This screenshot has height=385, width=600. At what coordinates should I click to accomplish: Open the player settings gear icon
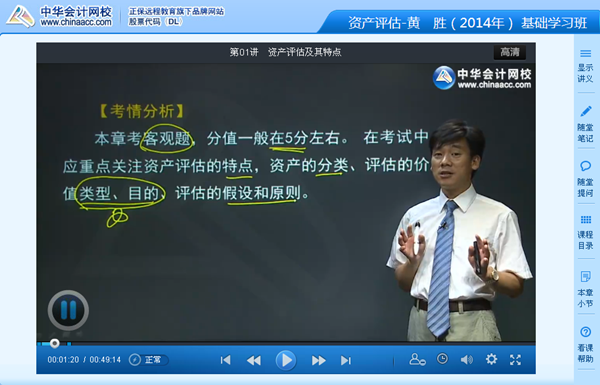coord(491,359)
